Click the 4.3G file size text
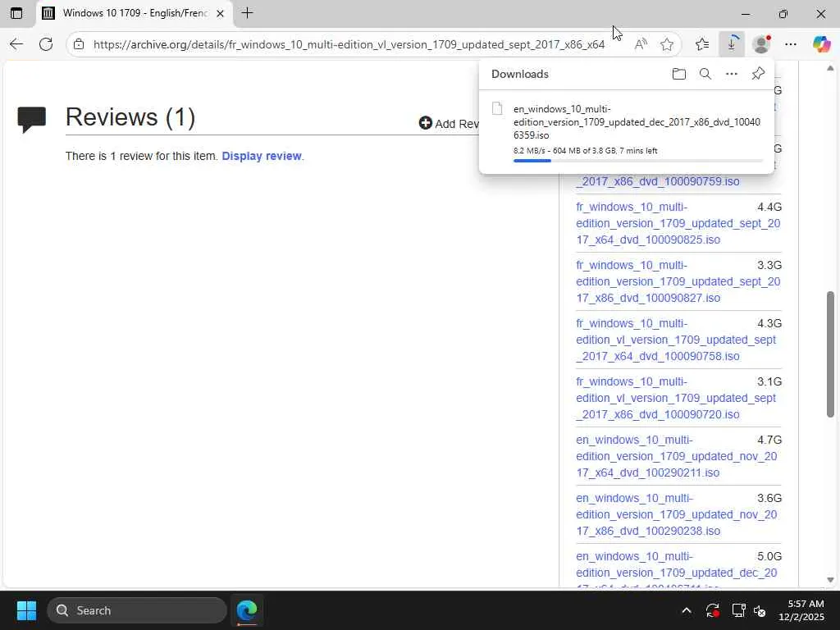The width and height of the screenshot is (840, 630). click(769, 323)
